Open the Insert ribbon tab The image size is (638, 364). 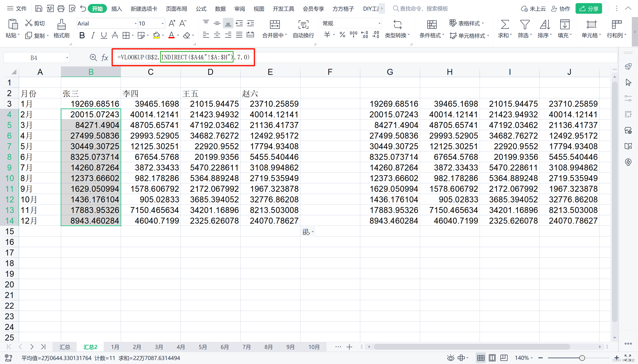117,9
